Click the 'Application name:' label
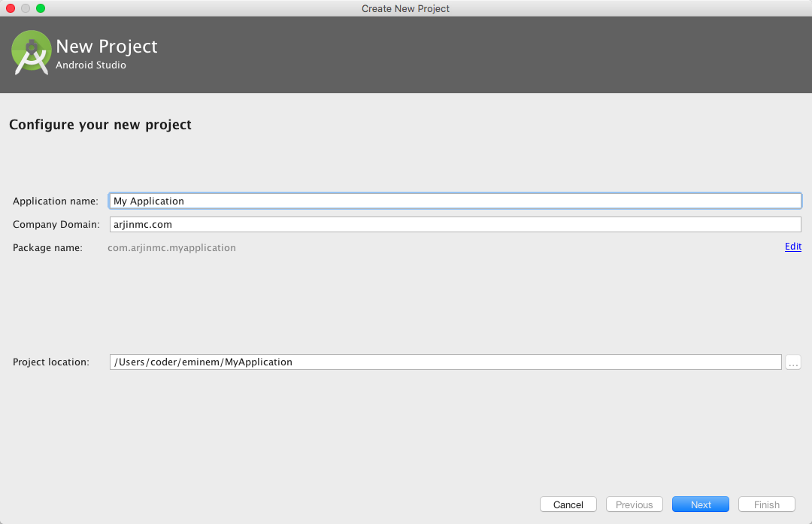 tap(55, 201)
